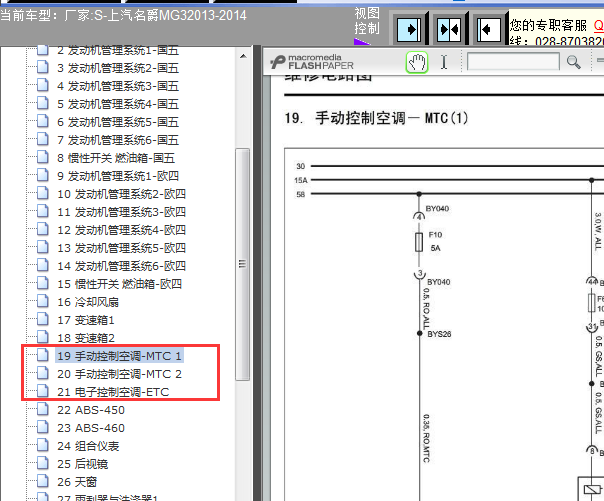
Task: Open '24 组合仪表' diagram entry
Action: [88, 446]
